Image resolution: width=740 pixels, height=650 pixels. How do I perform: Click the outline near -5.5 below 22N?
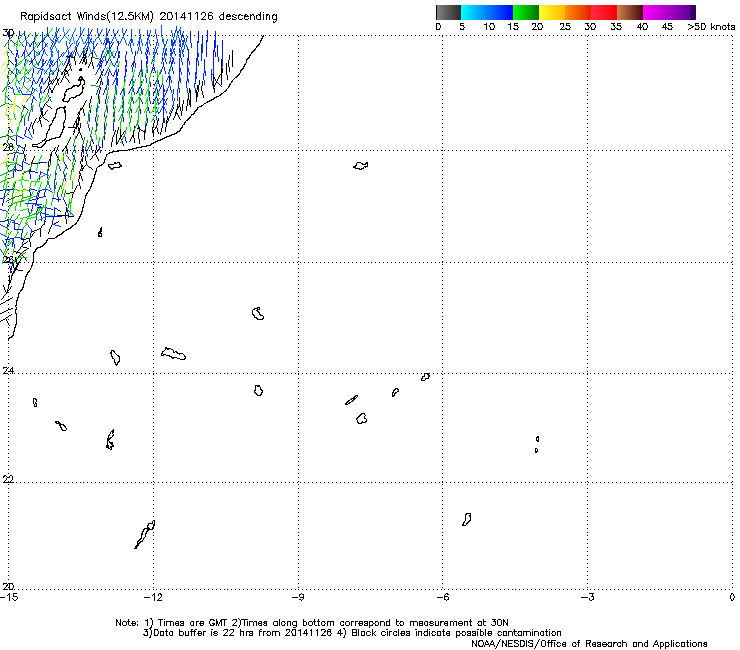466,520
